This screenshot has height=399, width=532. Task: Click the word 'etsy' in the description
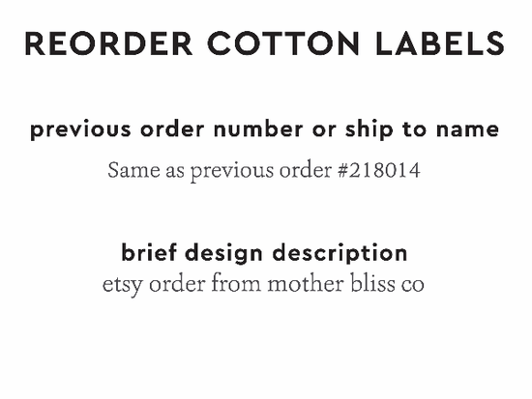(123, 286)
